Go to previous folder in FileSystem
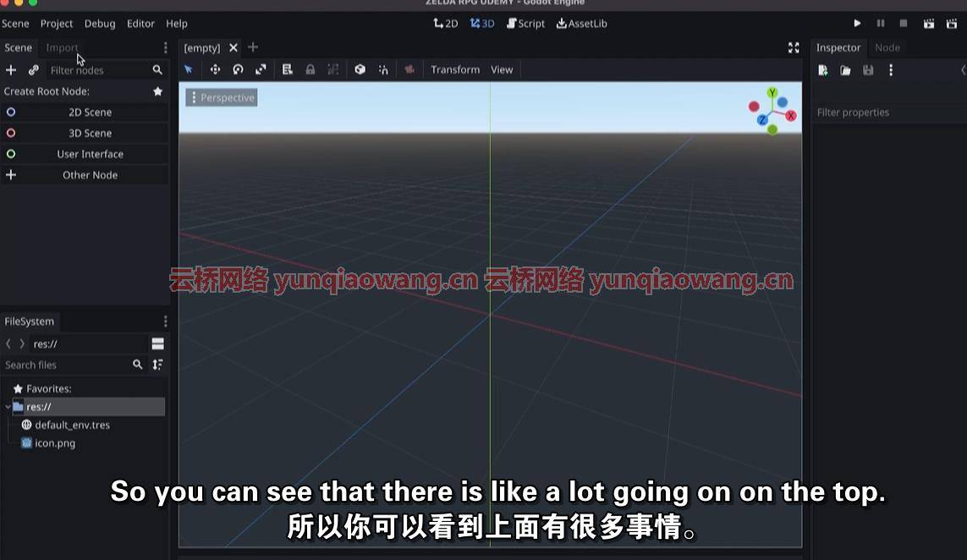 point(8,343)
